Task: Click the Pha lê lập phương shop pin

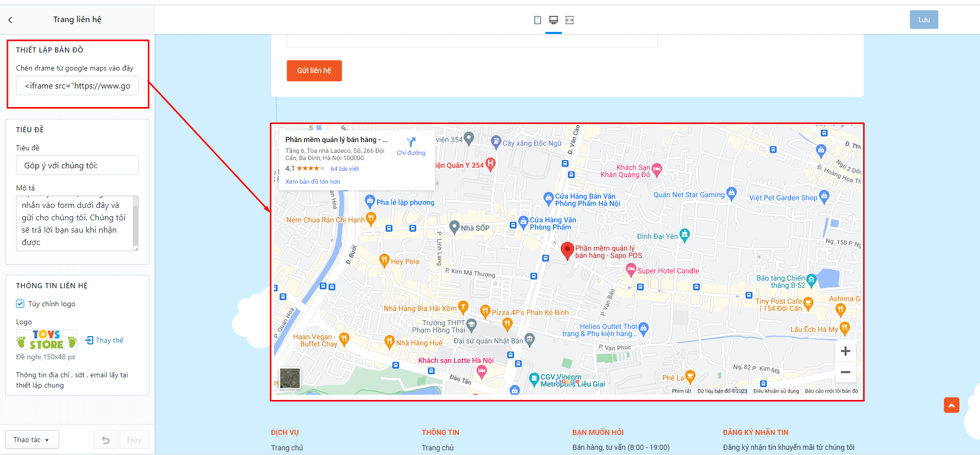Action: pos(370,201)
